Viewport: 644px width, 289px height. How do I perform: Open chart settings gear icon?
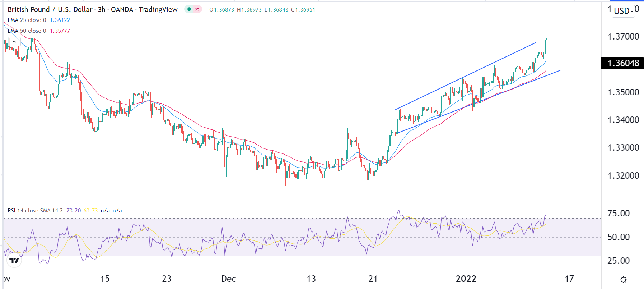pos(623,280)
